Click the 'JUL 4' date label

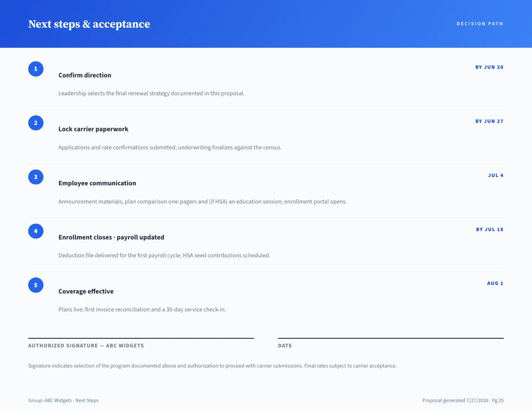[496, 175]
